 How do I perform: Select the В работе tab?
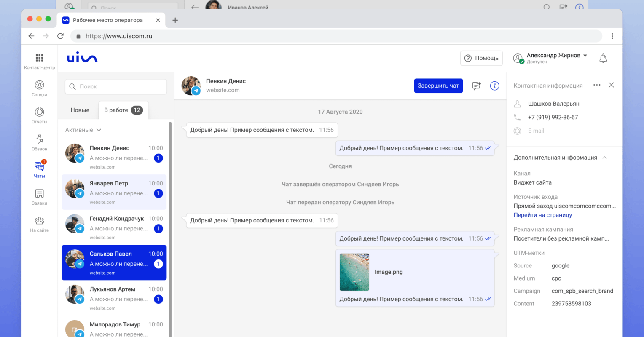click(x=123, y=110)
